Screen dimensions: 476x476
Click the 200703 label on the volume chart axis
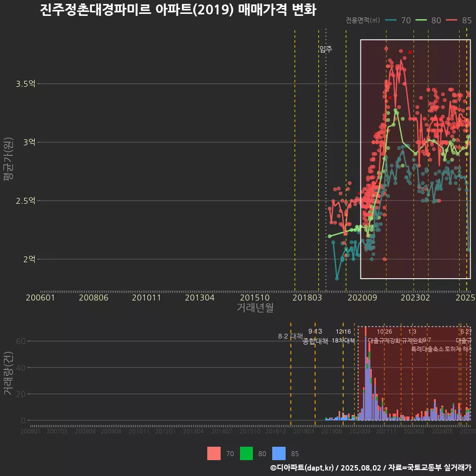pos(57,431)
